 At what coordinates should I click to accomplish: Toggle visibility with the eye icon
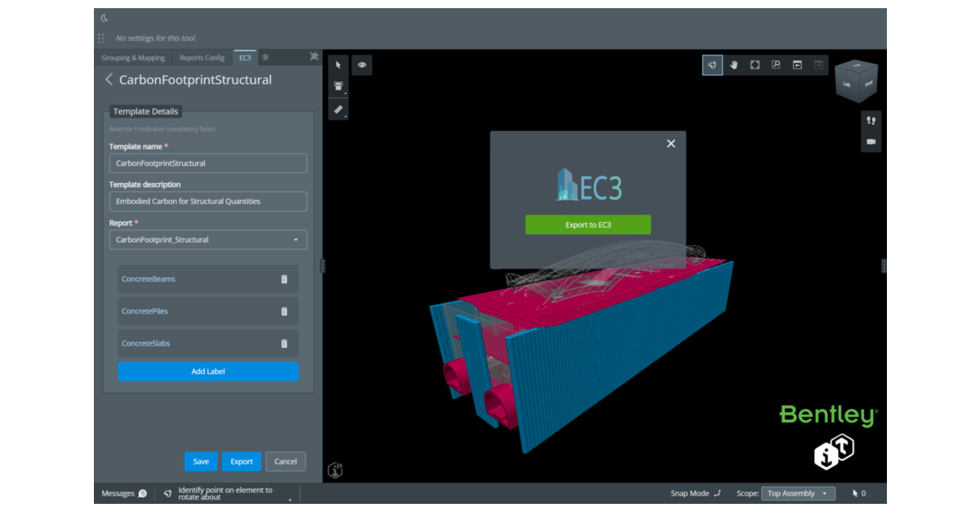[362, 65]
